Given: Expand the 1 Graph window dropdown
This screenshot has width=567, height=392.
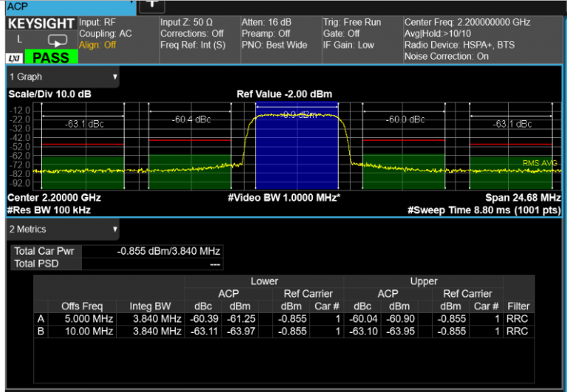Looking at the screenshot, I should point(114,77).
